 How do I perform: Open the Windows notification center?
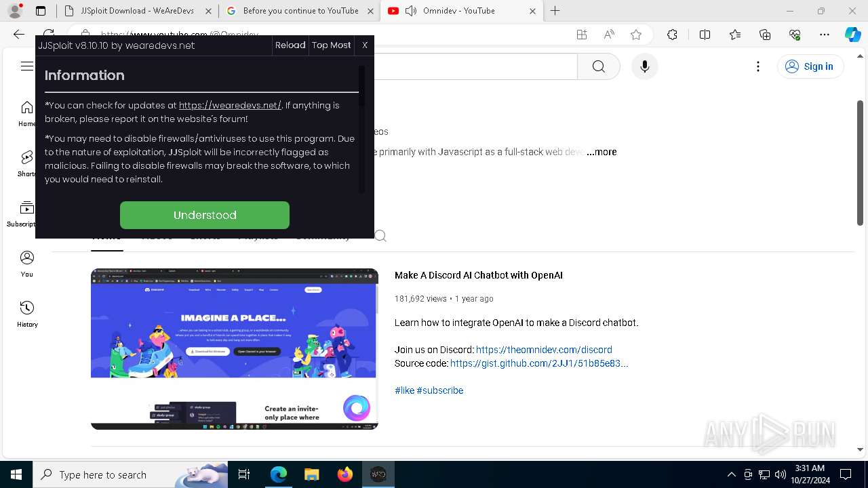[x=846, y=474]
